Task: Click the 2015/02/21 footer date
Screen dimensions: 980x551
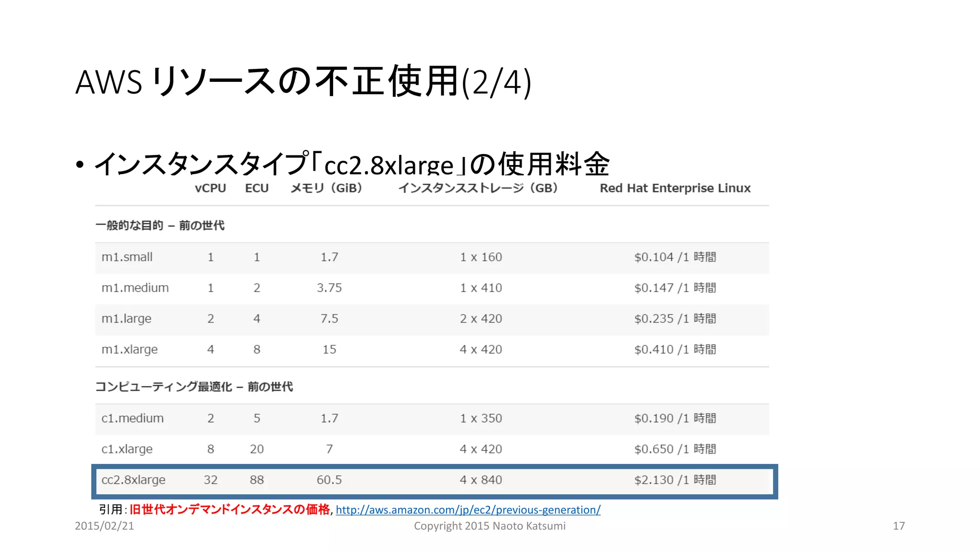Action: coord(104,526)
